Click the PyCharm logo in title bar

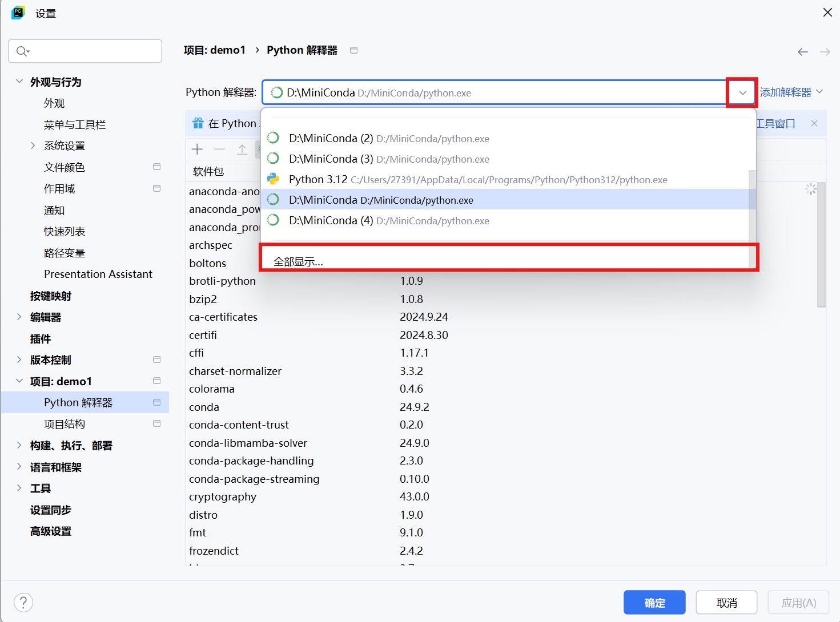click(18, 13)
